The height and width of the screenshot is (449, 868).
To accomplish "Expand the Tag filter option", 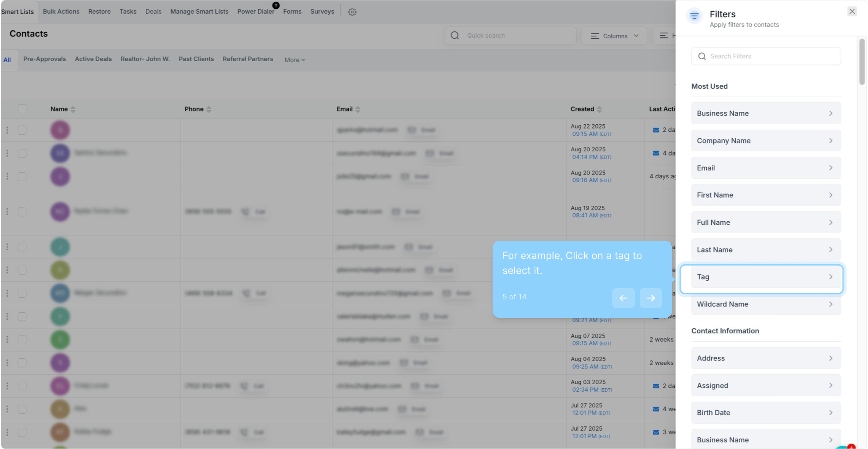I will pos(765,277).
